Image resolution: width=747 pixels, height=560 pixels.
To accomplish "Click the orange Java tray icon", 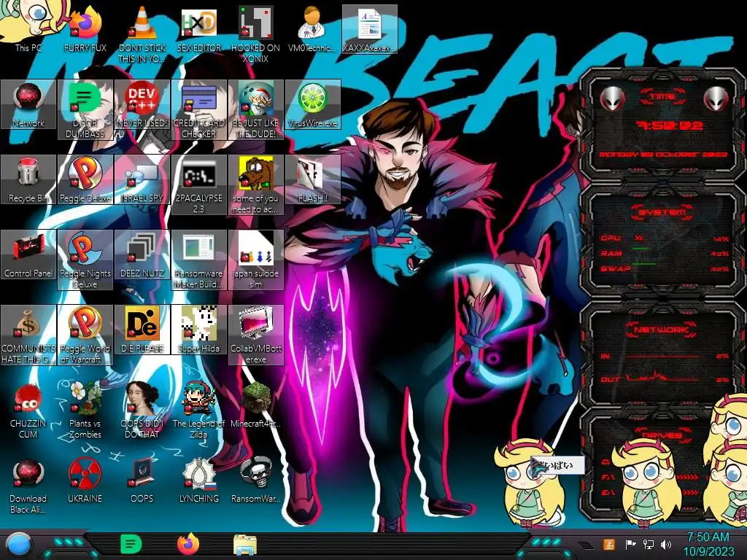I will 609,544.
